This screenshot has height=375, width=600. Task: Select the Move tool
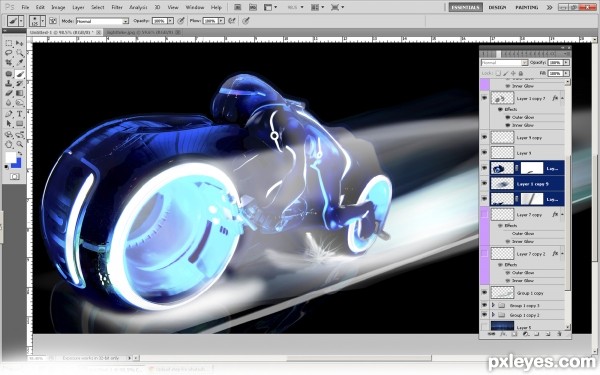(20, 43)
